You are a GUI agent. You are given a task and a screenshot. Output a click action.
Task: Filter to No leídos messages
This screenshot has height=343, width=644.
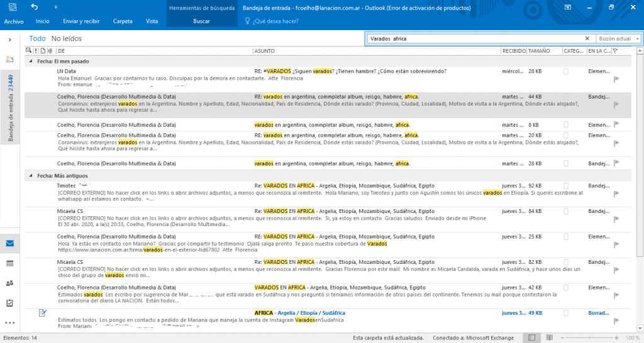tap(66, 38)
